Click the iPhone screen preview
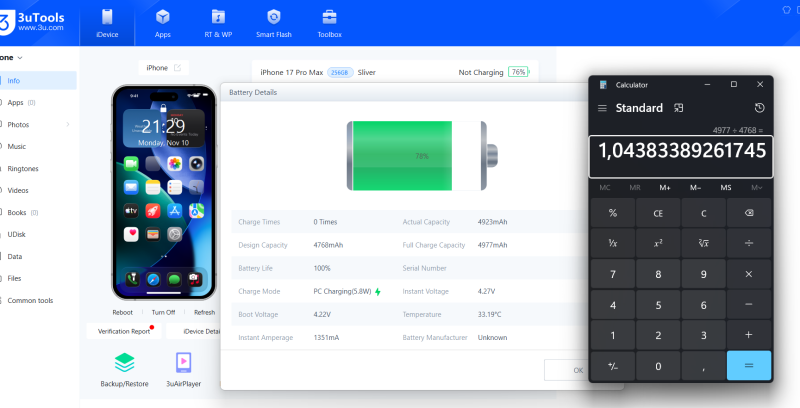This screenshot has height=408, width=800. click(164, 192)
